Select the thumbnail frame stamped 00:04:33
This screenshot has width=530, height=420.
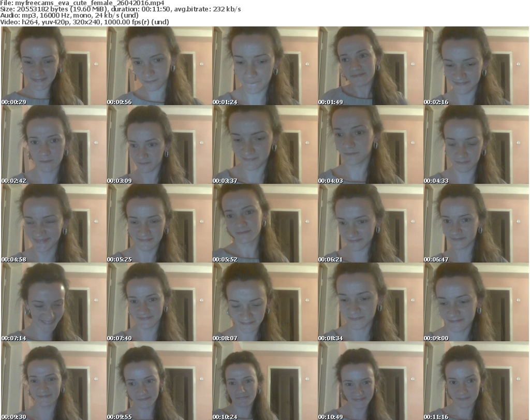(x=476, y=144)
